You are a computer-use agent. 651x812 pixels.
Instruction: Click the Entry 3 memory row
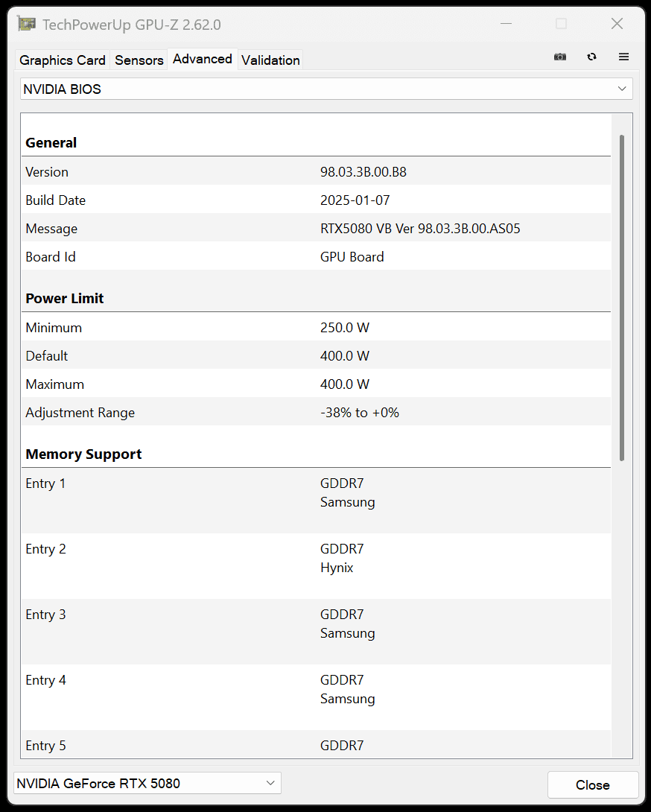316,632
